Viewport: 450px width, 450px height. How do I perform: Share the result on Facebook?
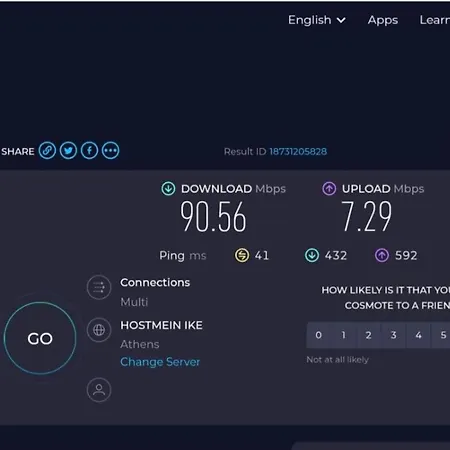89,151
